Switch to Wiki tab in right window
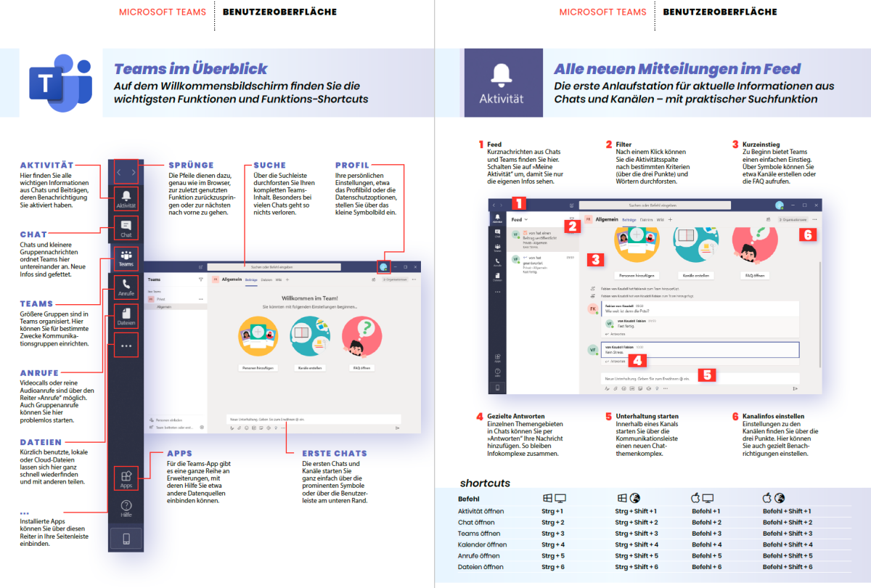 coord(660,219)
